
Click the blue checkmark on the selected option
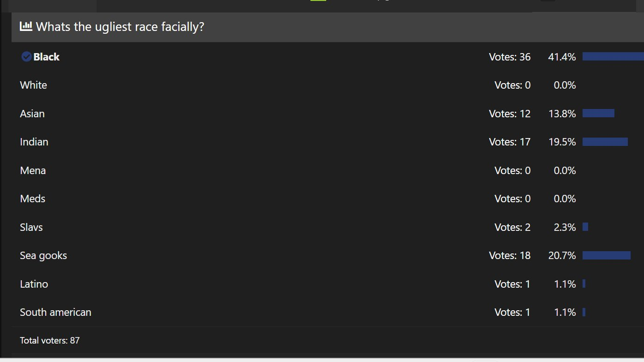pyautogui.click(x=26, y=57)
